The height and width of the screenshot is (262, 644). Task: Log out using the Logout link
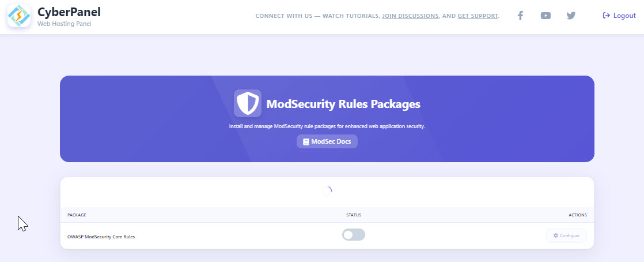click(x=619, y=16)
